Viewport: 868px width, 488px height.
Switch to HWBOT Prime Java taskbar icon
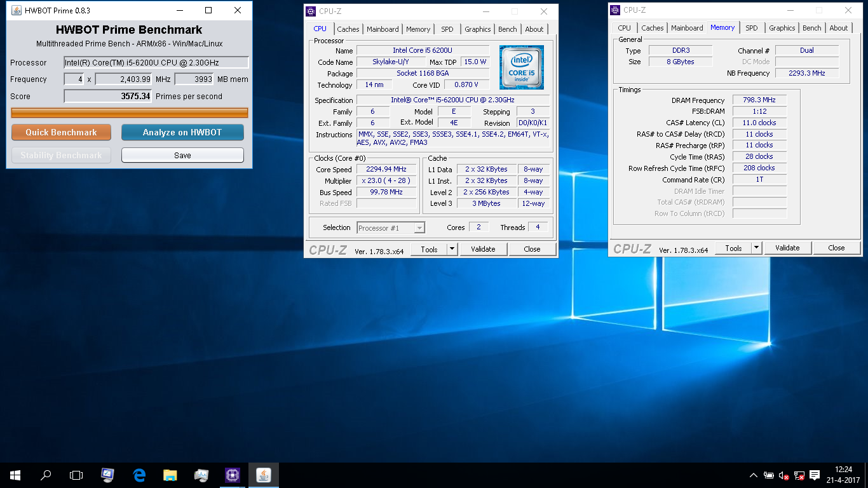(264, 475)
